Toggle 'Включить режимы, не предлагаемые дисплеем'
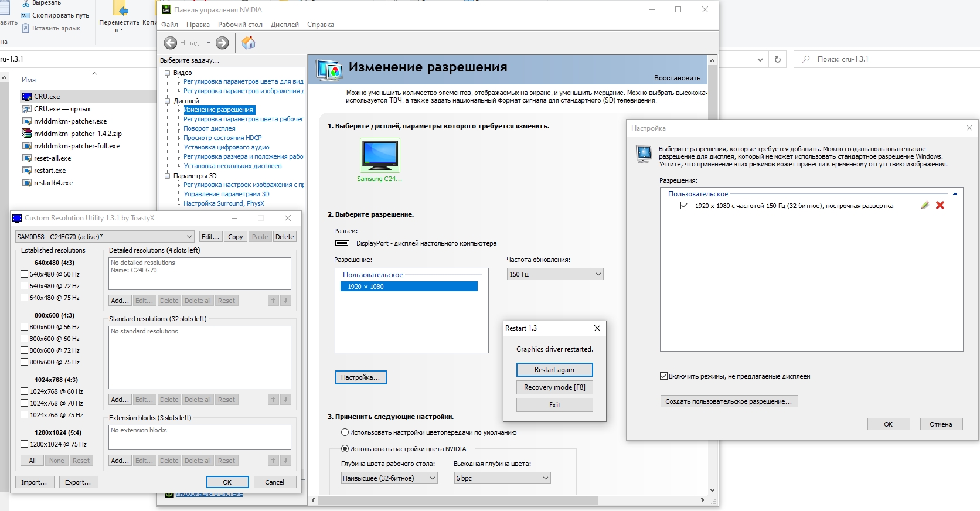Image resolution: width=980 pixels, height=511 pixels. [663, 376]
